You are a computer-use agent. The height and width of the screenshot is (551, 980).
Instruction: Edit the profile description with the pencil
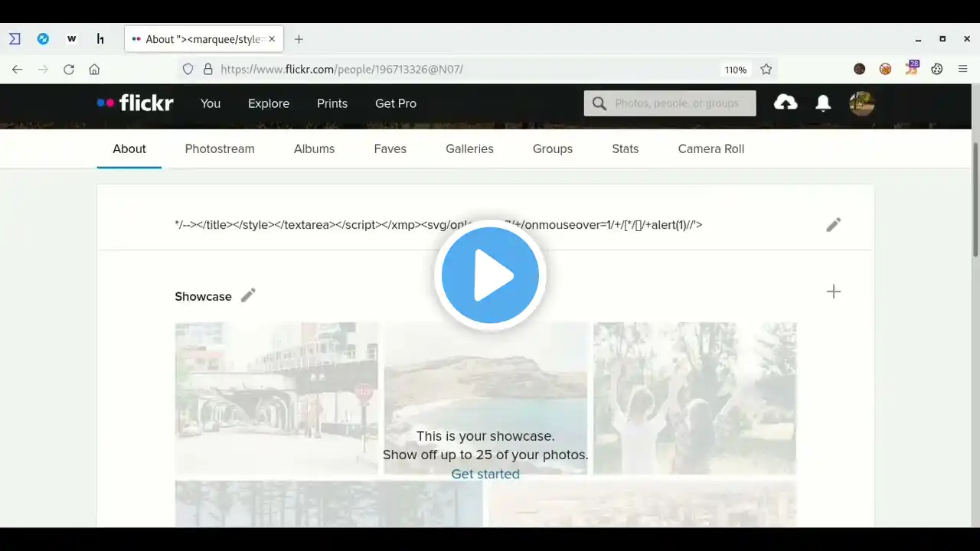point(834,224)
